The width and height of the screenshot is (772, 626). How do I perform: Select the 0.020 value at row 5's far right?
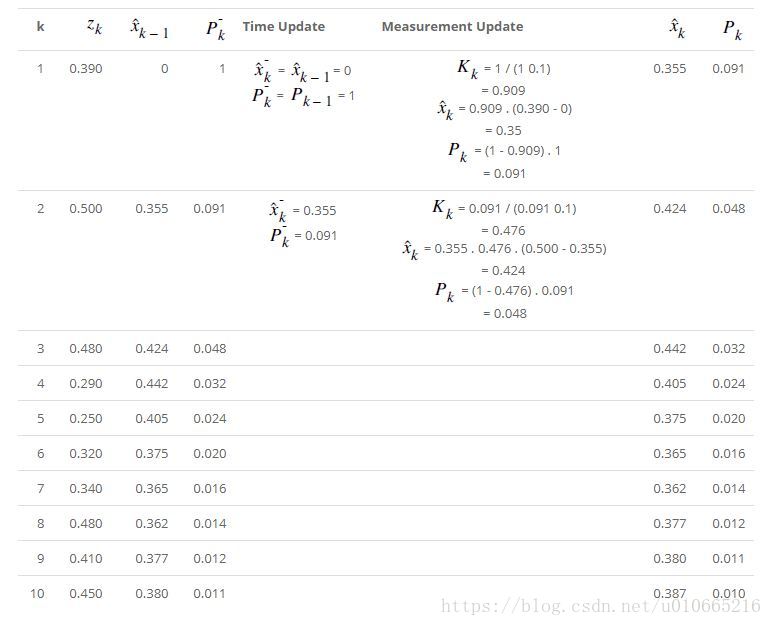[728, 419]
